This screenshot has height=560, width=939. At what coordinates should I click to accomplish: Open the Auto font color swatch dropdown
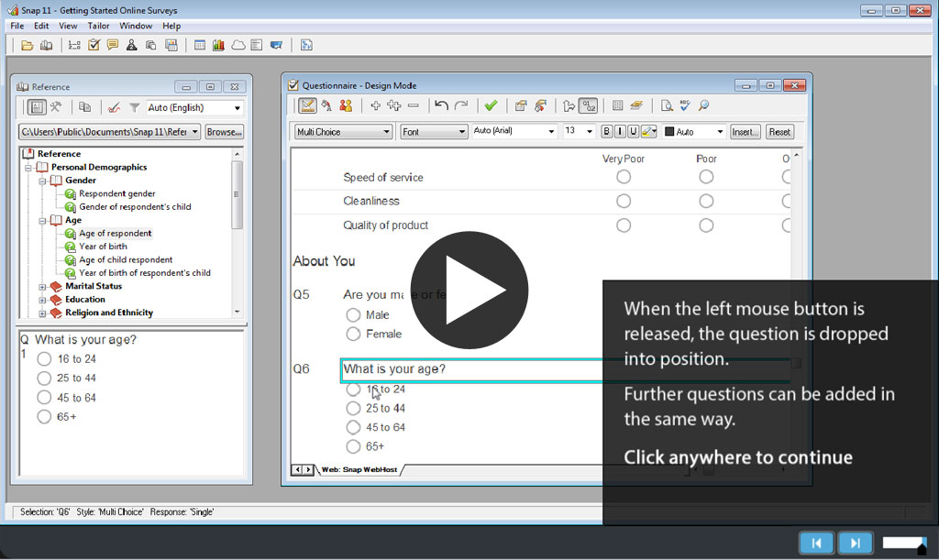coord(694,132)
